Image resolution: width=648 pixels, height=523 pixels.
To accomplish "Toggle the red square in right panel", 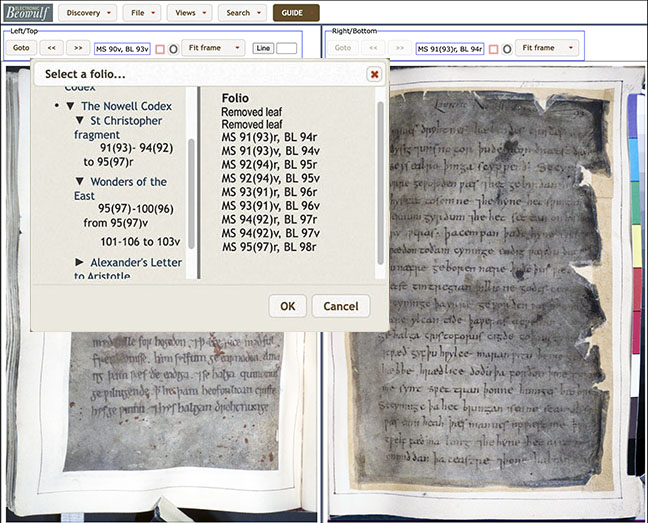I will tap(493, 49).
